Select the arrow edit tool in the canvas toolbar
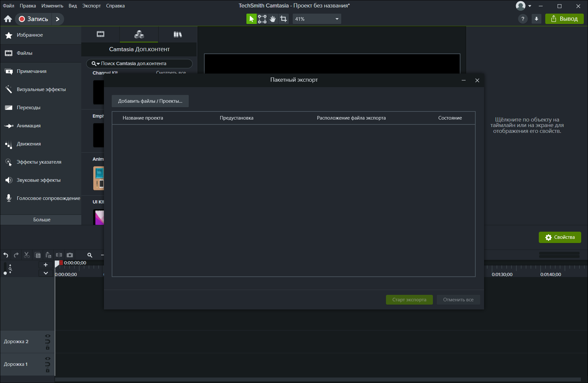The image size is (588, 383). tap(251, 19)
